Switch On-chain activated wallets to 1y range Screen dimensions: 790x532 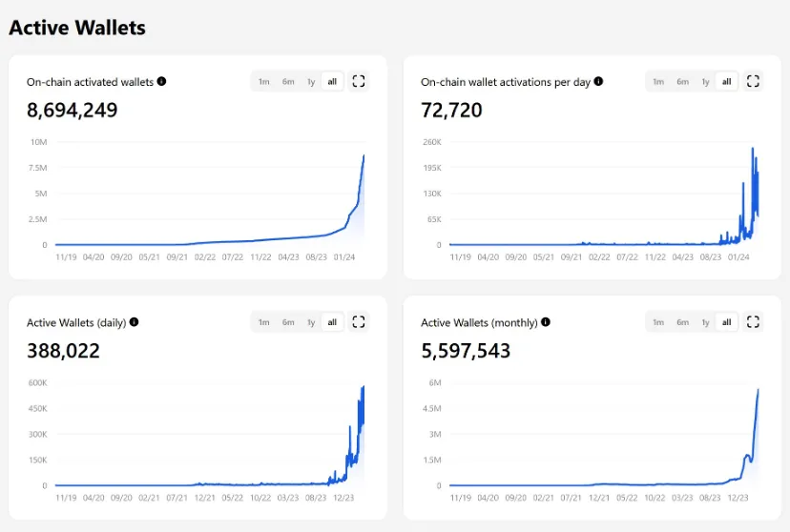tap(311, 82)
